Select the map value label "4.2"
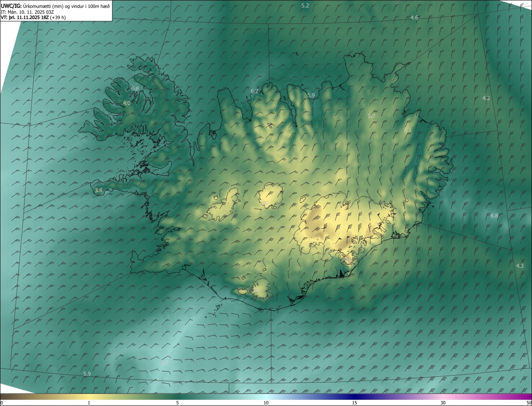This screenshot has width=532, height=406. [x=486, y=98]
